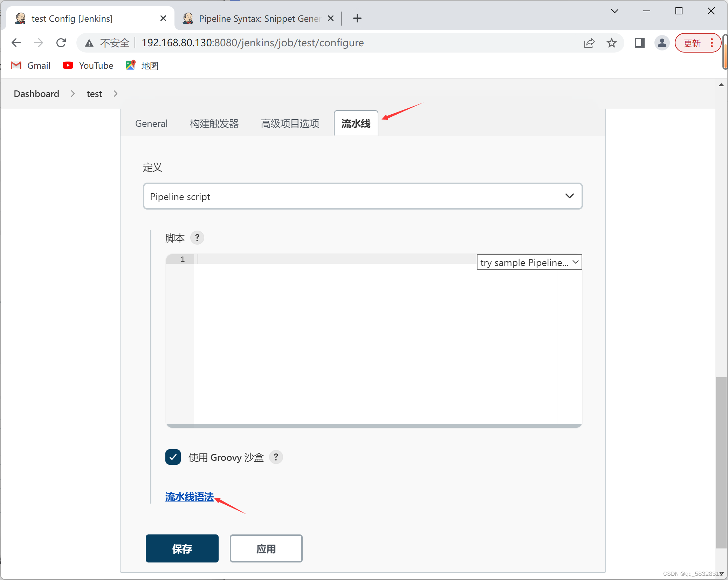Open the user profile avatar icon
728x580 pixels.
pos(662,43)
